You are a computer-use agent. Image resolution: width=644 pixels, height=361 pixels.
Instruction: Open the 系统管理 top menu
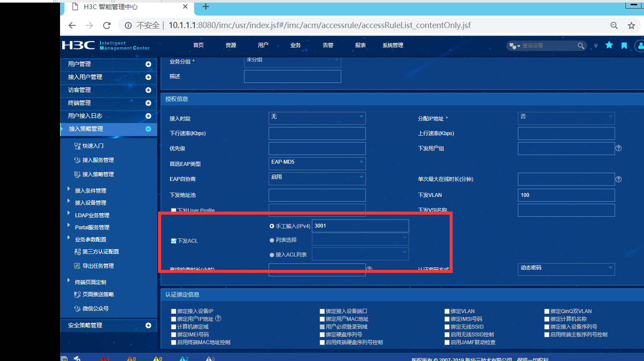(x=393, y=45)
